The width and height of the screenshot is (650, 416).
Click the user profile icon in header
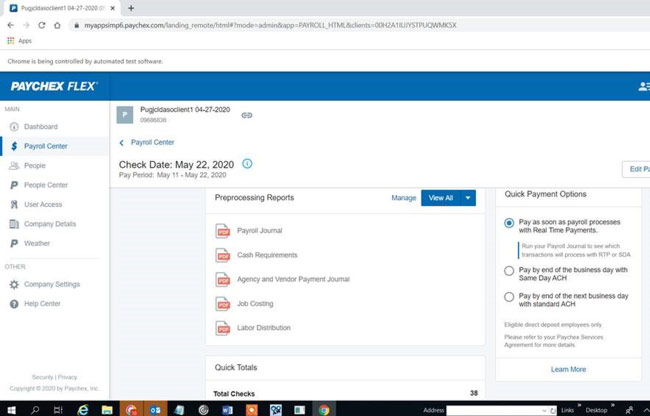click(x=644, y=86)
